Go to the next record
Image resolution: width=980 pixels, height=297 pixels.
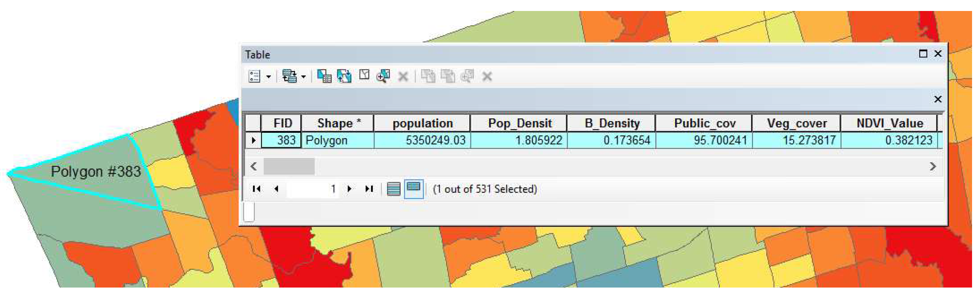(x=349, y=189)
